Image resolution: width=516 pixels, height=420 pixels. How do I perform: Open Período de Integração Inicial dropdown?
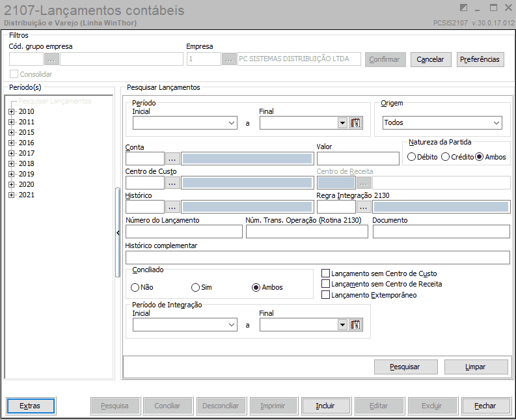(232, 325)
